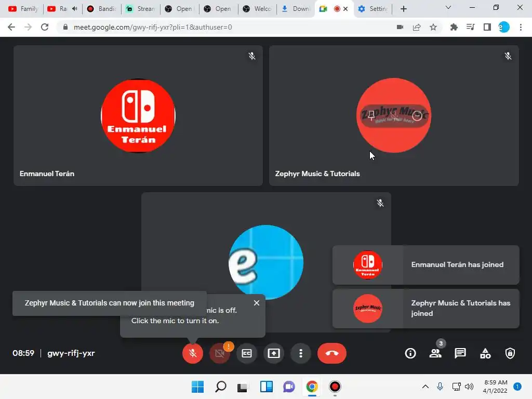Click Bandicam recorder taskbar icon
This screenshot has height=399, width=532.
pos(335,387)
